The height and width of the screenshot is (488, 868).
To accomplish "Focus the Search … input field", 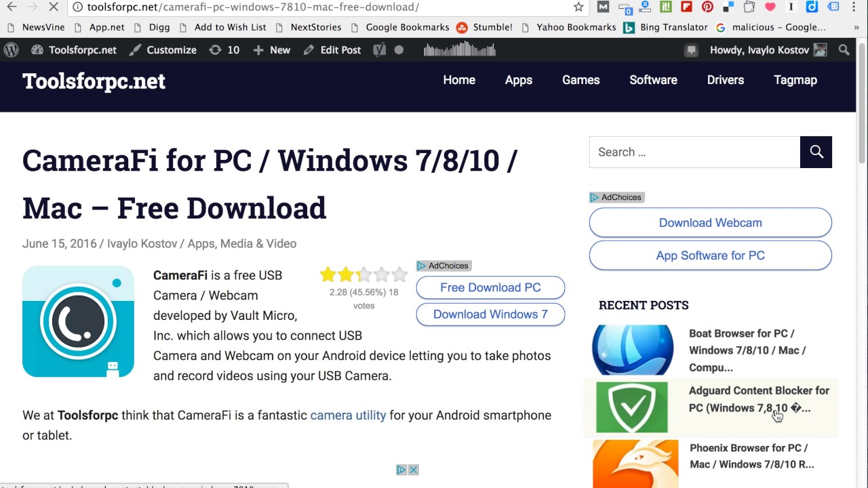I will [694, 152].
